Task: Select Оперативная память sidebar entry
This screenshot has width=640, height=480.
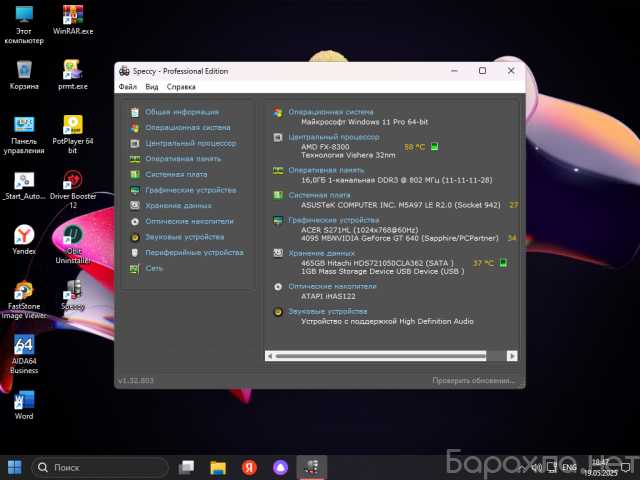Action: 183,159
